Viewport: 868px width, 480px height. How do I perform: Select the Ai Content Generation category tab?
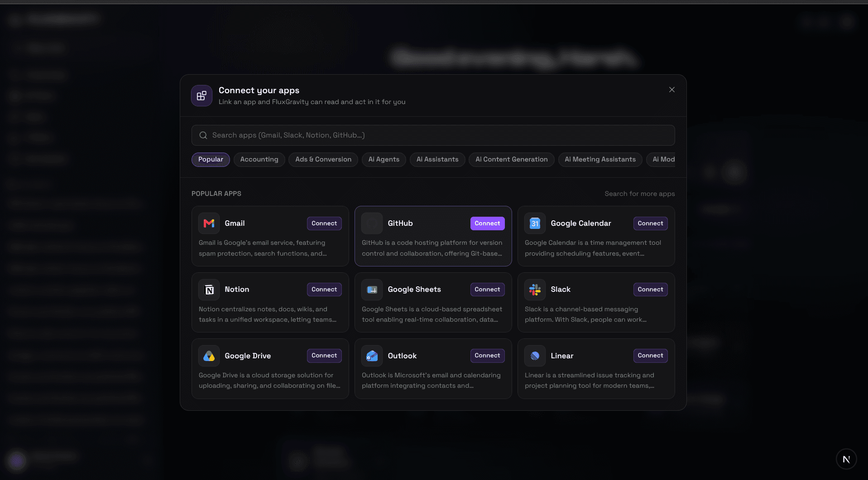coord(512,159)
